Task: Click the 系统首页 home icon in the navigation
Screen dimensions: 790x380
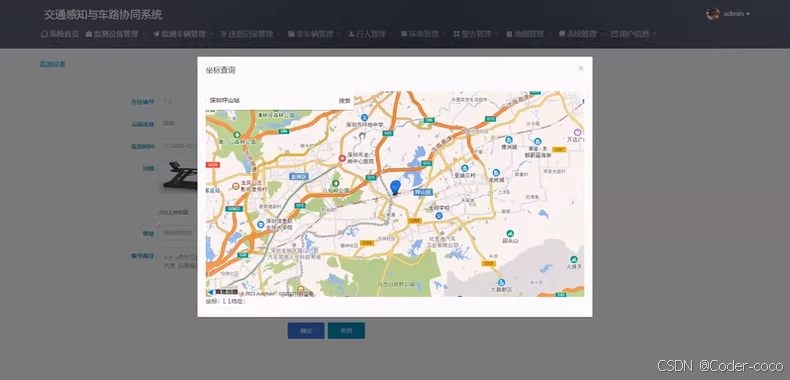Action: pos(44,34)
